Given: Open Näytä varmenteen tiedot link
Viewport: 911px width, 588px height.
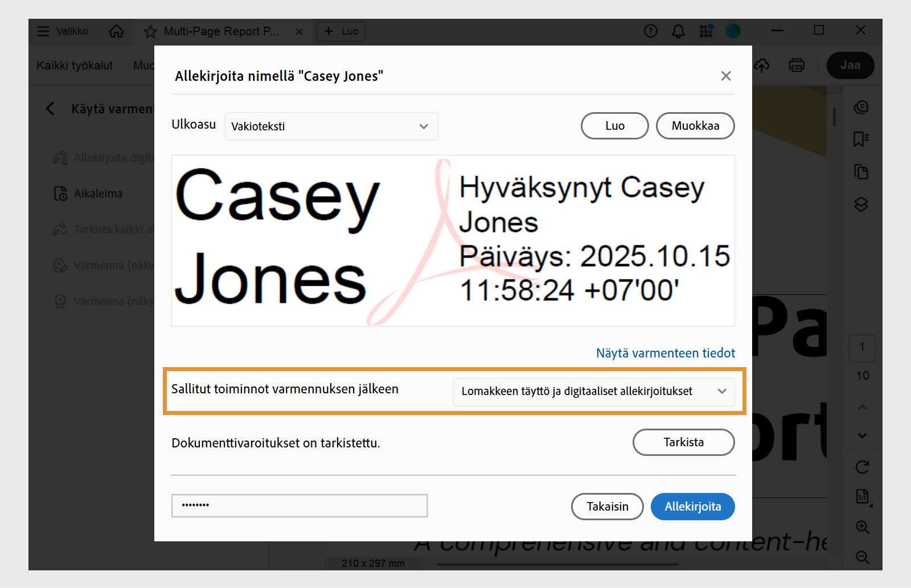Looking at the screenshot, I should (664, 353).
